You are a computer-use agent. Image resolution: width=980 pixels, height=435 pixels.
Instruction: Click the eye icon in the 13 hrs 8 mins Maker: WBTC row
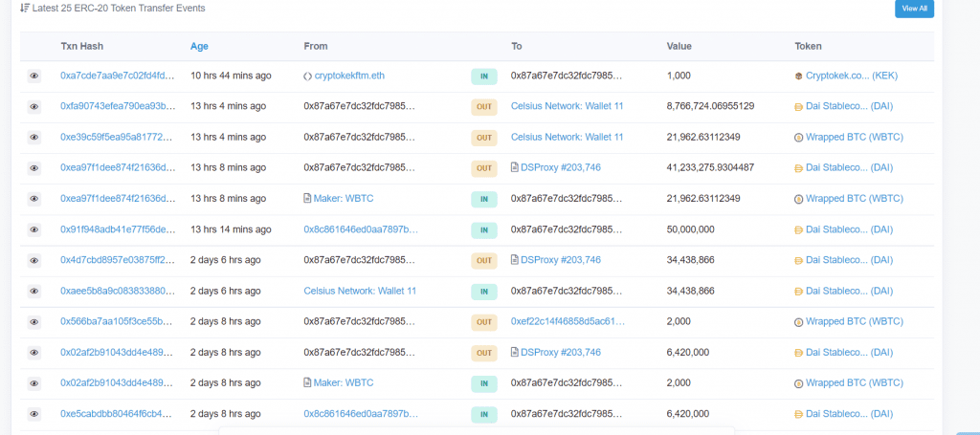(34, 199)
